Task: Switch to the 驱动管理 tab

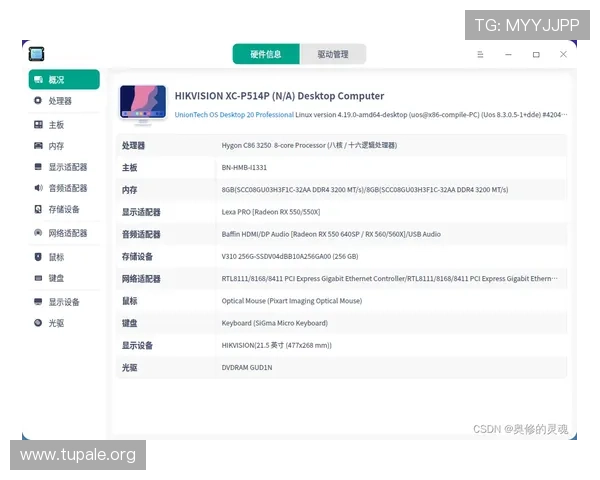Action: pos(333,54)
